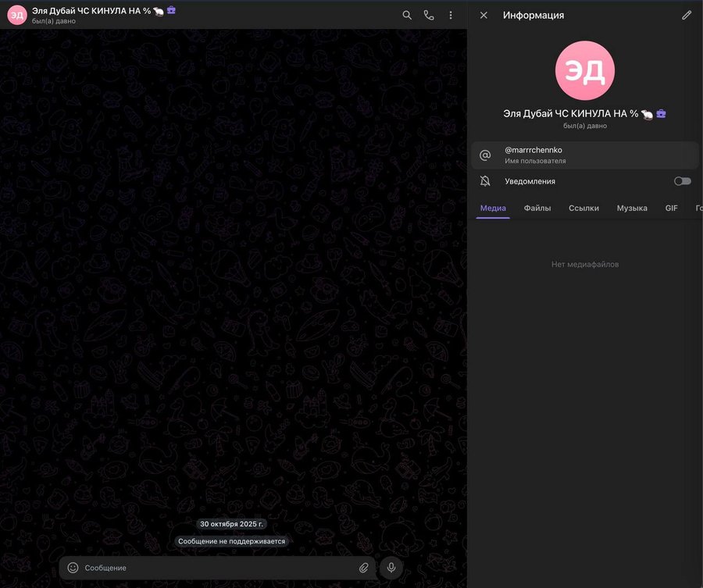The width and height of the screenshot is (703, 588).
Task: Click the large pink ЭД profile avatar
Action: (584, 71)
